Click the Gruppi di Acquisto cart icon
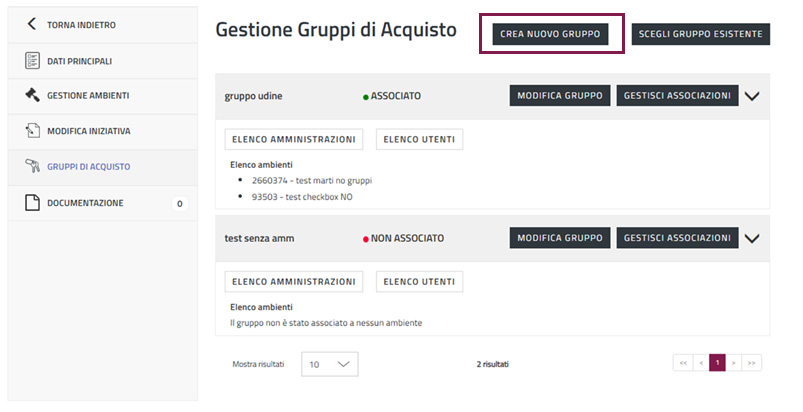This screenshot has width=803, height=412. click(x=31, y=167)
